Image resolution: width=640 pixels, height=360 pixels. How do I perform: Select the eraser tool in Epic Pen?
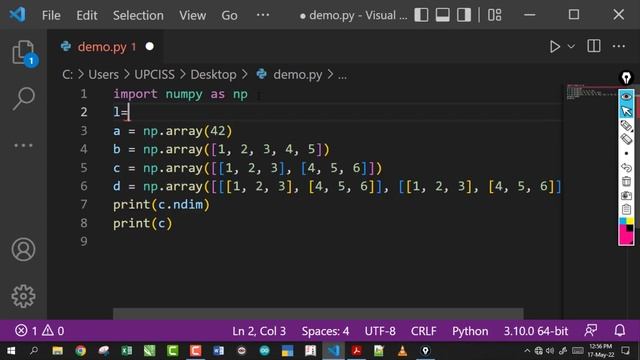click(626, 139)
